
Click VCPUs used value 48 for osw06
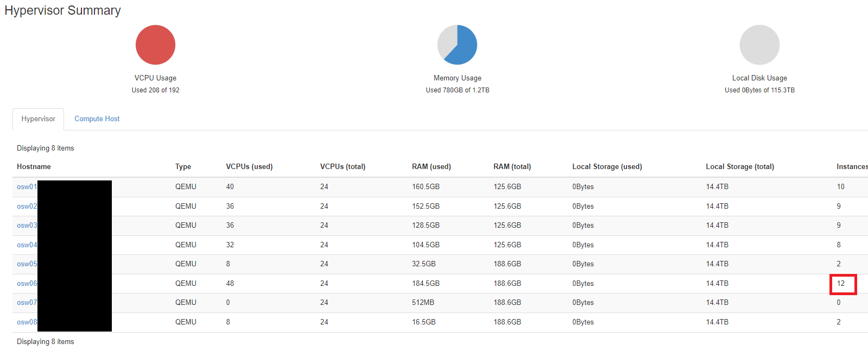[230, 284]
